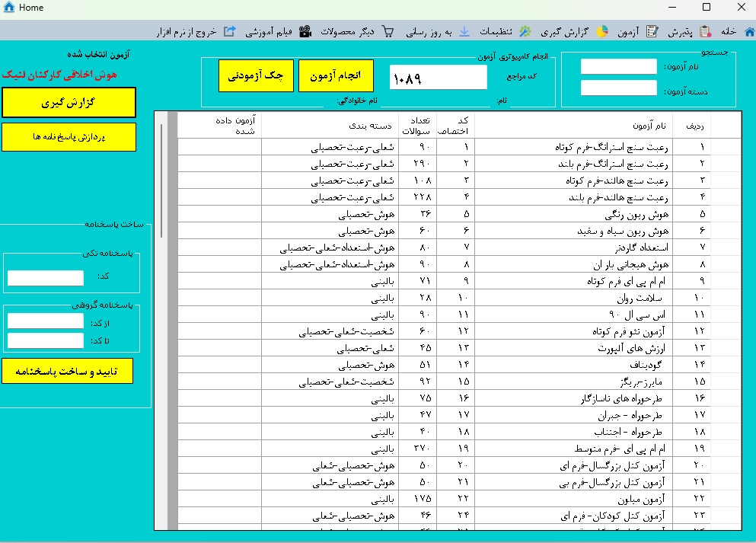The height and width of the screenshot is (543, 756).
Task: Click the vertical scrollbar left of the table
Action: click(x=161, y=190)
